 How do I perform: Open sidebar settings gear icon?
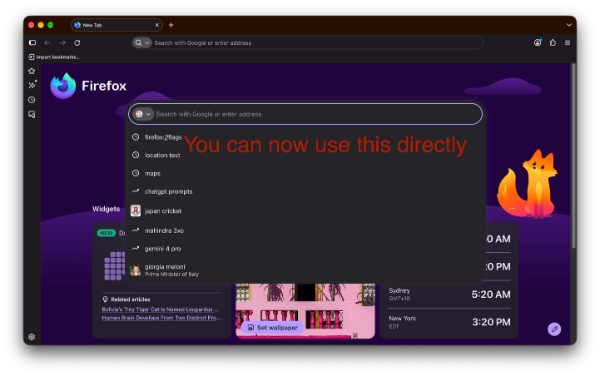32,337
